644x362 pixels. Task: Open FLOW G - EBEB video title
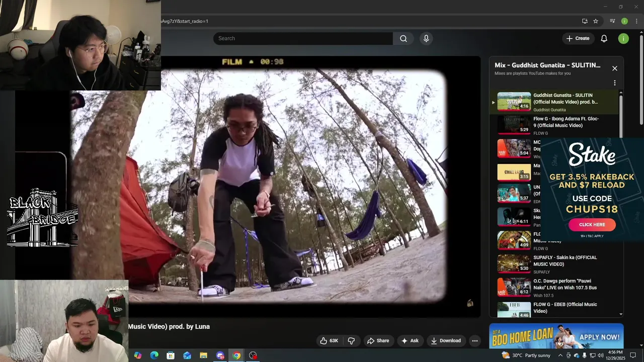click(x=565, y=308)
